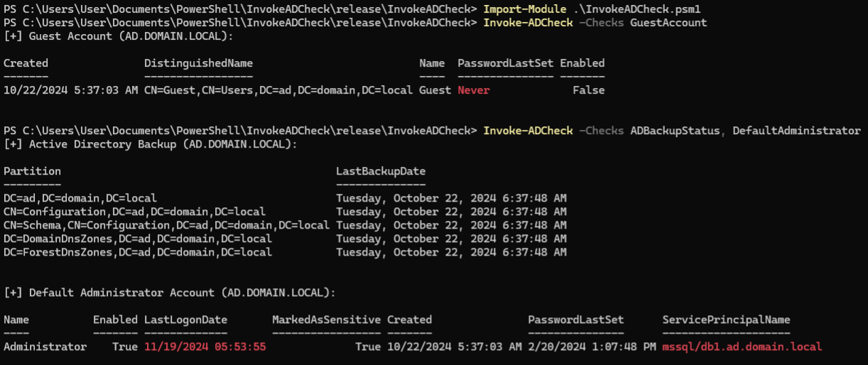868x365 pixels.
Task: Click the Import-Module command text
Action: coord(521,9)
